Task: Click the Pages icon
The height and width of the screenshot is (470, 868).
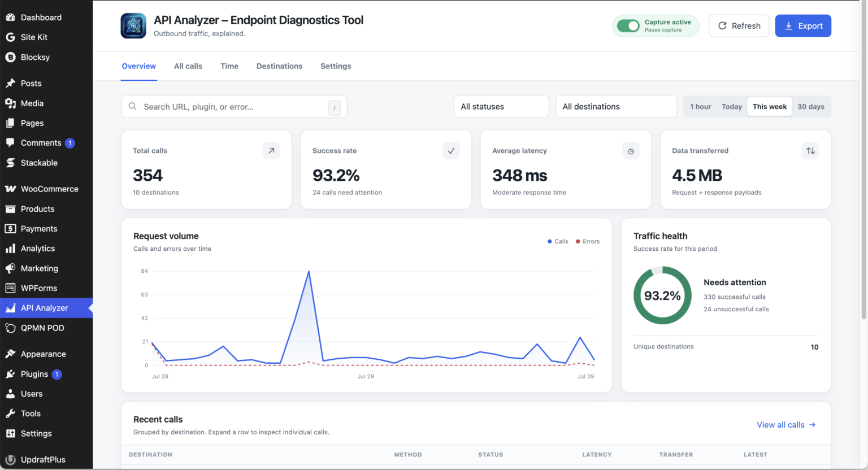Action: coord(10,123)
